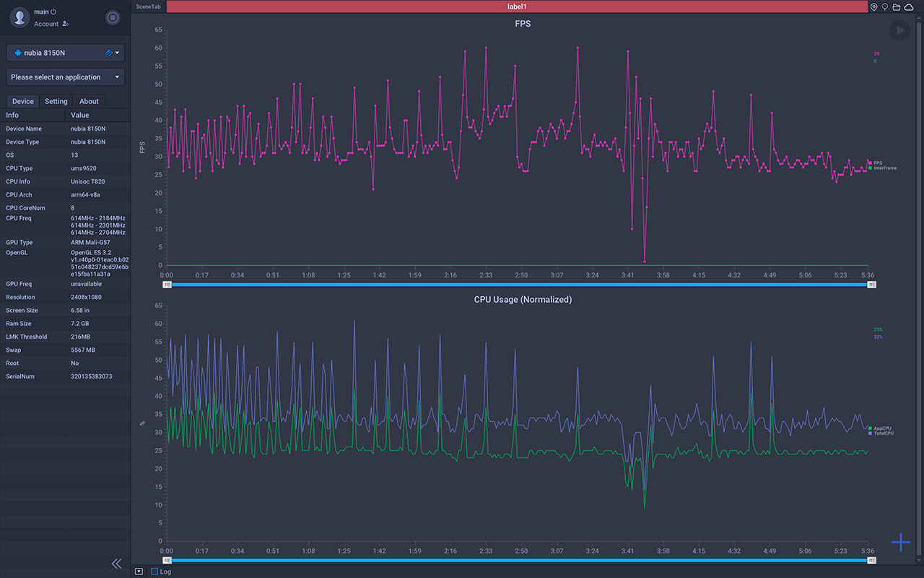Click the Info column header
The image size is (924, 578).
(32, 115)
